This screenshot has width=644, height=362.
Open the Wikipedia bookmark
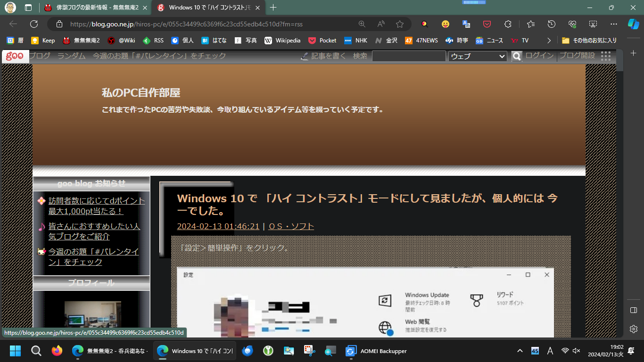coord(282,41)
